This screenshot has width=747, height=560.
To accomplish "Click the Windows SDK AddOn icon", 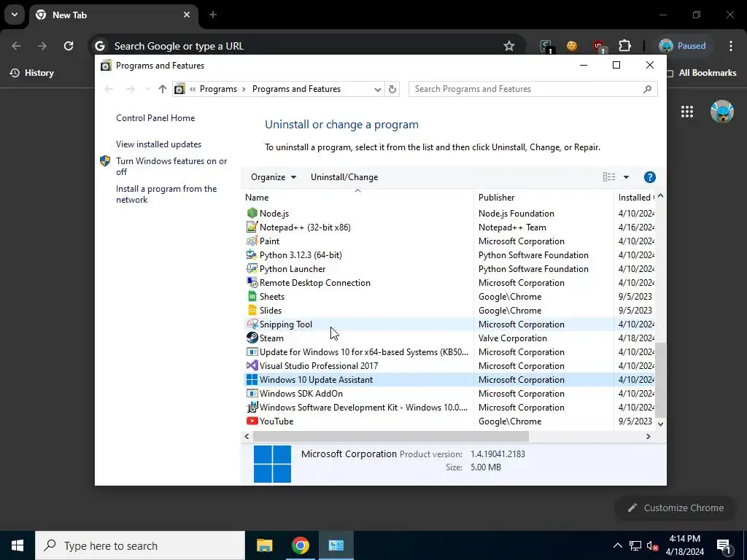I will click(x=252, y=393).
